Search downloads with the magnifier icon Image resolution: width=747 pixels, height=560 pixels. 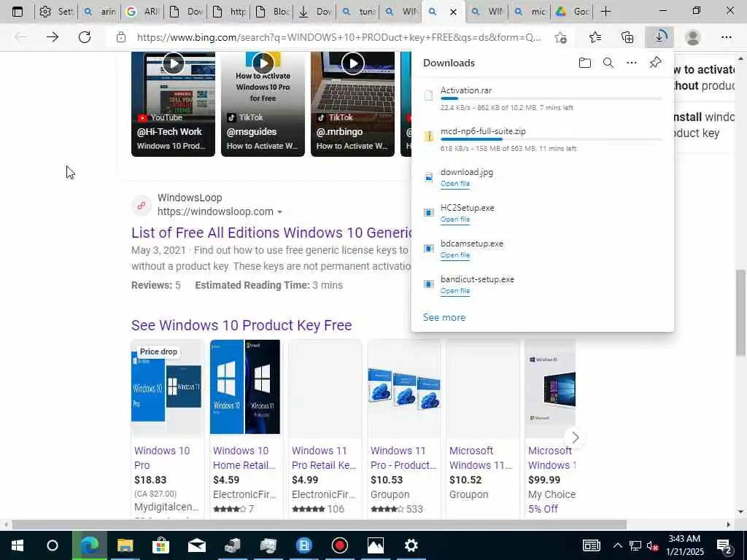pyautogui.click(x=608, y=63)
